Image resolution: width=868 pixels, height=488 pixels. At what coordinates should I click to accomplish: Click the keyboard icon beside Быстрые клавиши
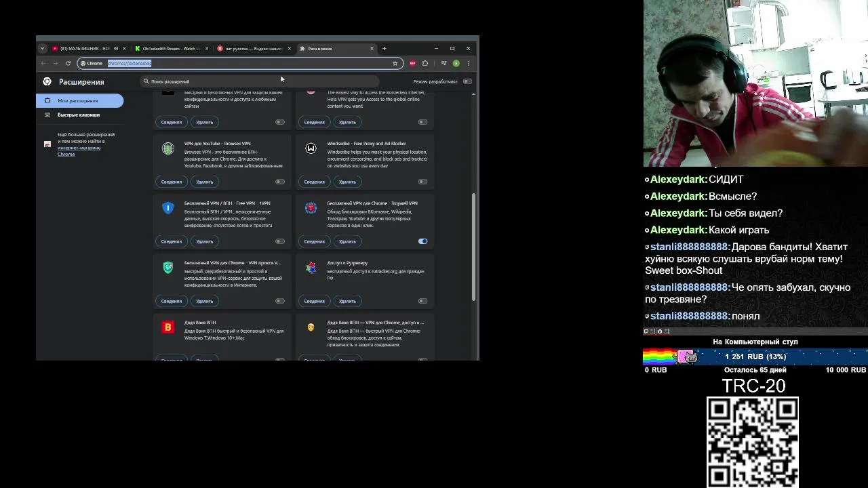(47, 115)
